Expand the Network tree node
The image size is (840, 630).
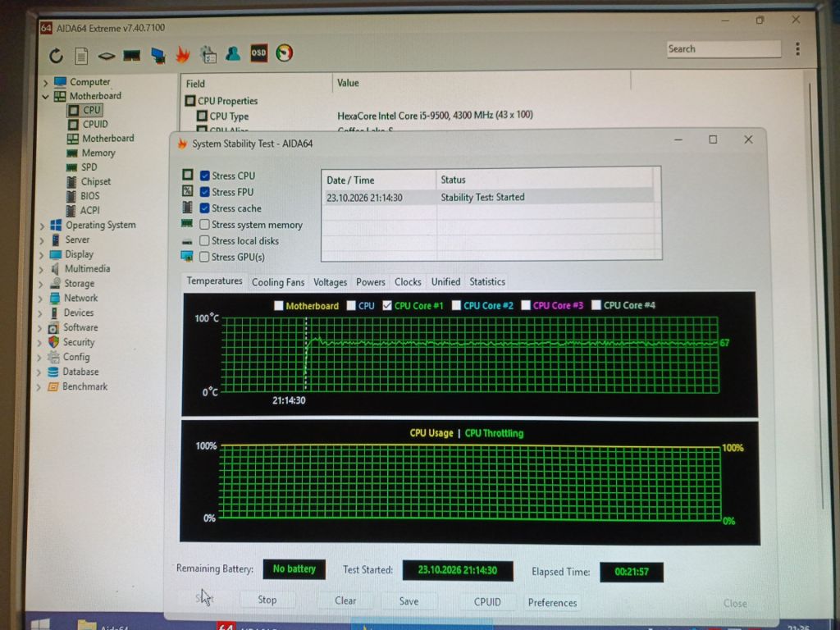click(39, 299)
